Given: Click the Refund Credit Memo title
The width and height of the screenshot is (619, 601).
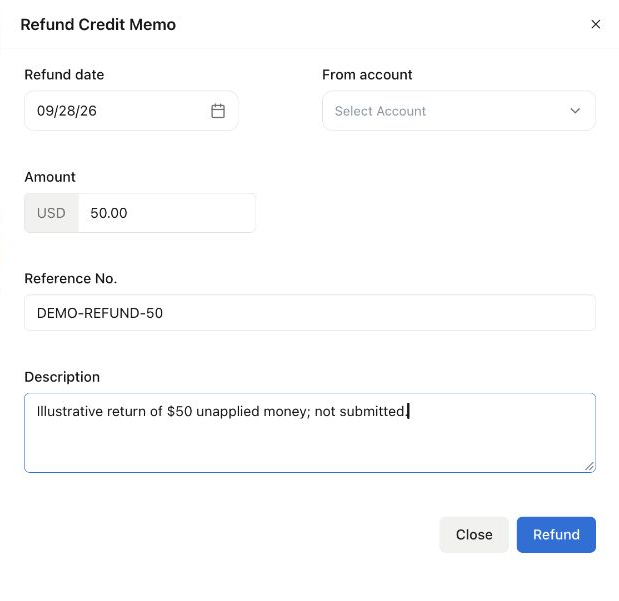Looking at the screenshot, I should 98,24.
